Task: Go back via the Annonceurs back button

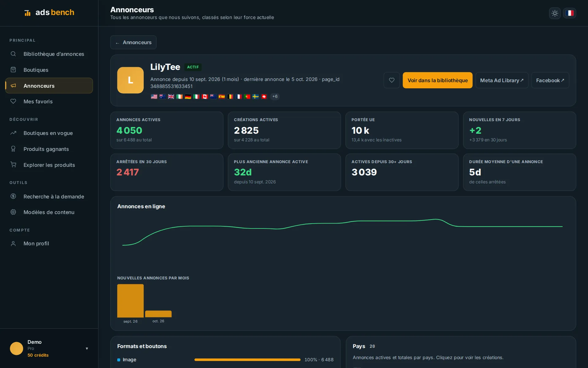Action: pos(133,42)
